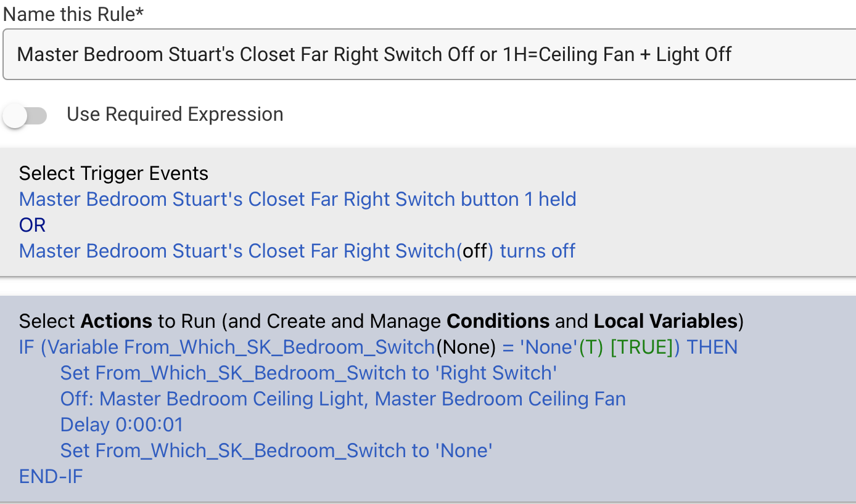
Task: Click the Select Trigger Events heading
Action: (113, 173)
